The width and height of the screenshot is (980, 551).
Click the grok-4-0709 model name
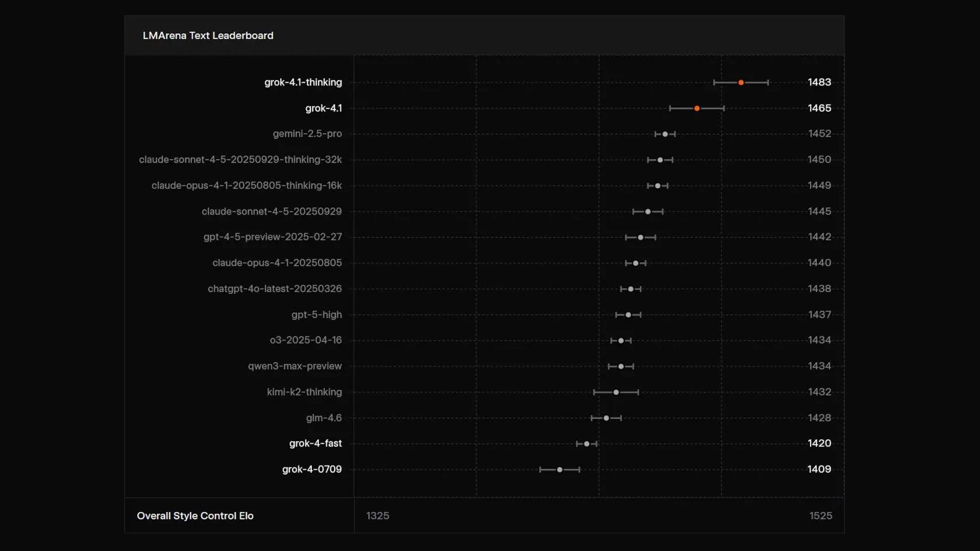pos(312,469)
